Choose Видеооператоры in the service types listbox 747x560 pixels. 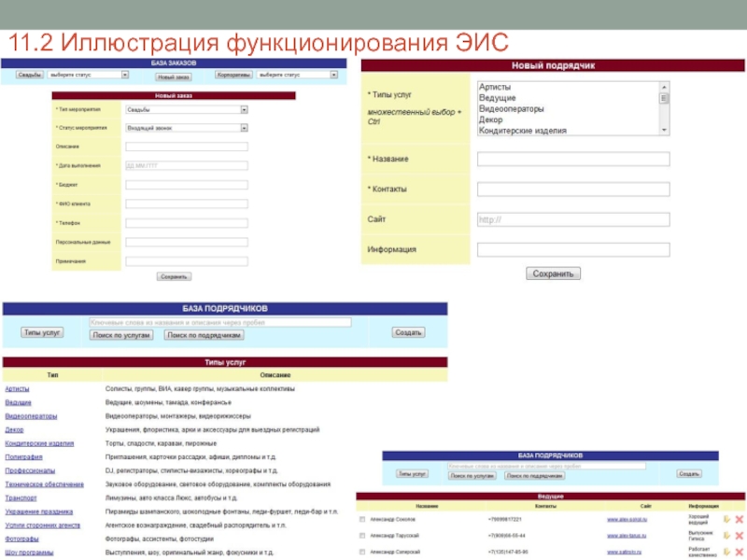coord(510,109)
